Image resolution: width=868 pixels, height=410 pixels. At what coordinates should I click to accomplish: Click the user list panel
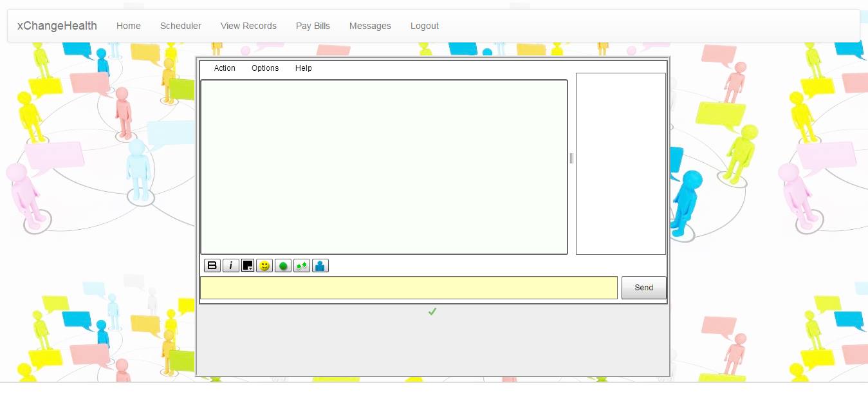tap(621, 163)
